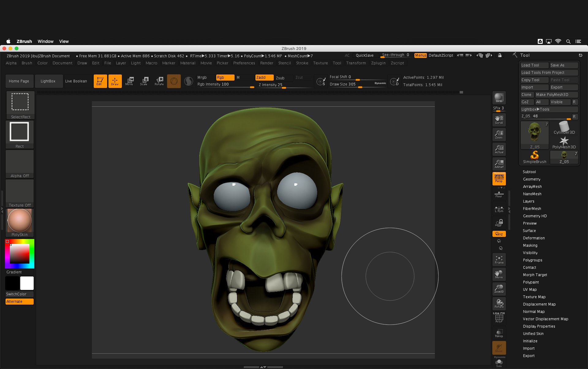Expand the Geometry section
This screenshot has width=588, height=369.
pos(531,179)
